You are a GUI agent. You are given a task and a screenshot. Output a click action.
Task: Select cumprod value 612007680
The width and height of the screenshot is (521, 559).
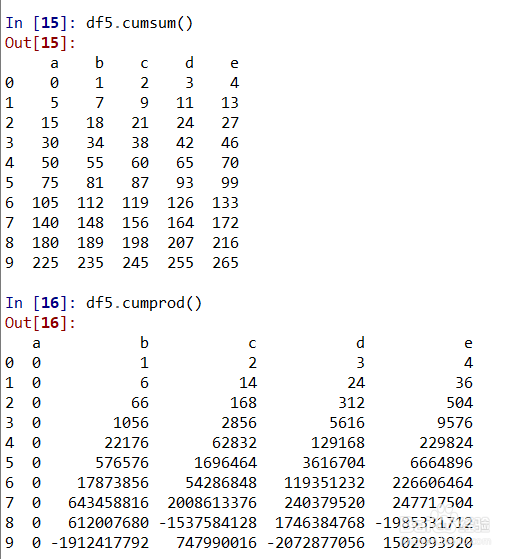[x=108, y=523]
